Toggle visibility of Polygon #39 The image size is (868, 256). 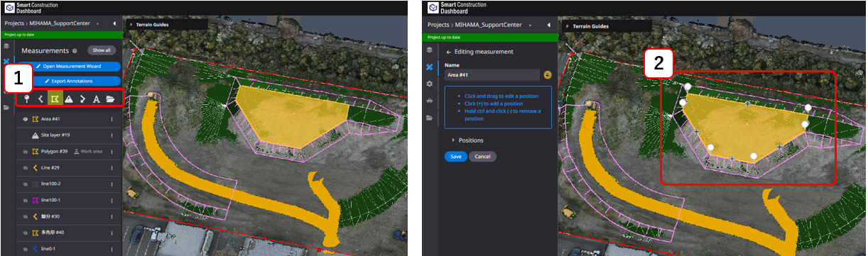point(25,151)
